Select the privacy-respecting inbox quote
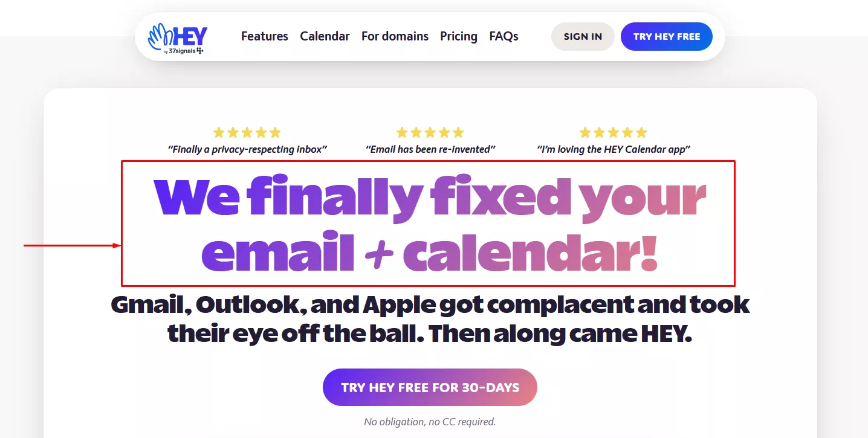The width and height of the screenshot is (868, 438). pyautogui.click(x=247, y=149)
